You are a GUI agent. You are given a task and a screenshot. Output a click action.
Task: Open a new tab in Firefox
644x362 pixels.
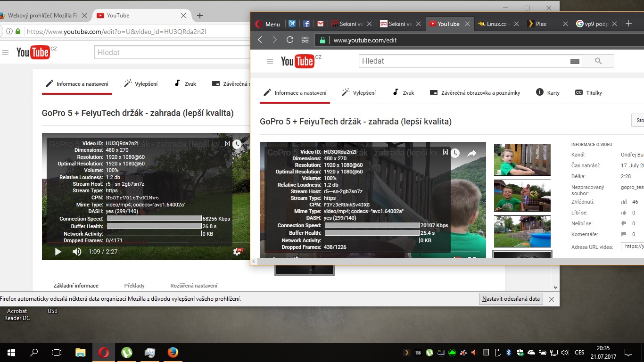point(200,16)
